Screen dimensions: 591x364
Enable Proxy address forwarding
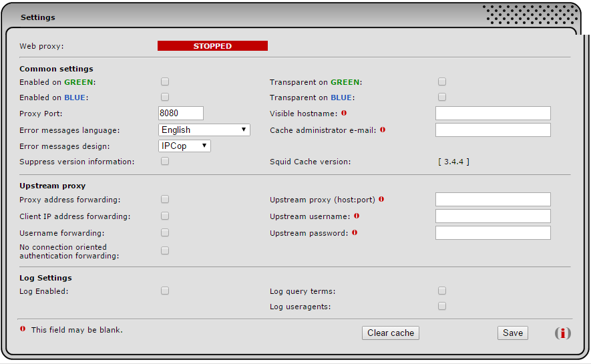pyautogui.click(x=165, y=199)
